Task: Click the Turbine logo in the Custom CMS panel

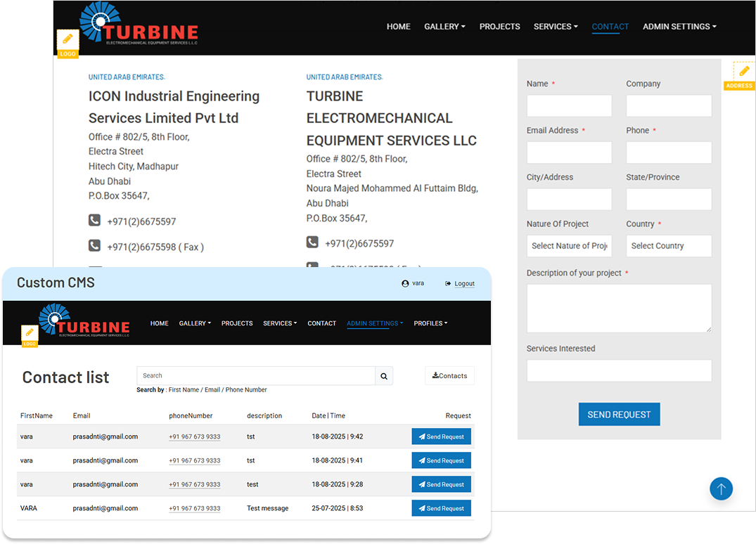Action: pos(84,320)
